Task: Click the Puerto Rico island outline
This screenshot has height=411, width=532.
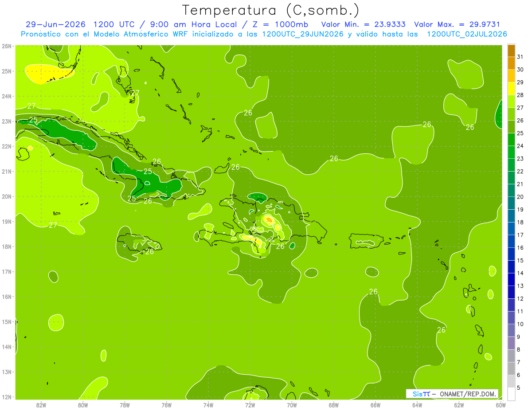Action: 366,241
